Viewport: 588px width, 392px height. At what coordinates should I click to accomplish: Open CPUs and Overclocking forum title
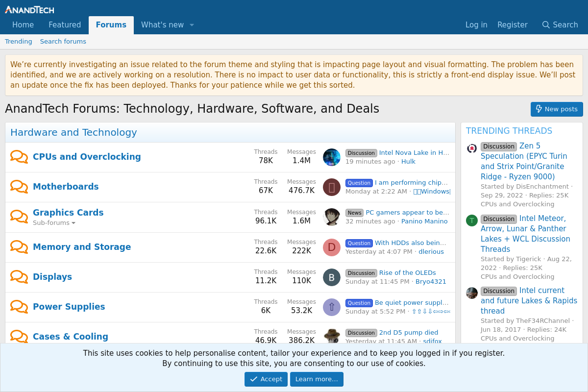point(87,157)
